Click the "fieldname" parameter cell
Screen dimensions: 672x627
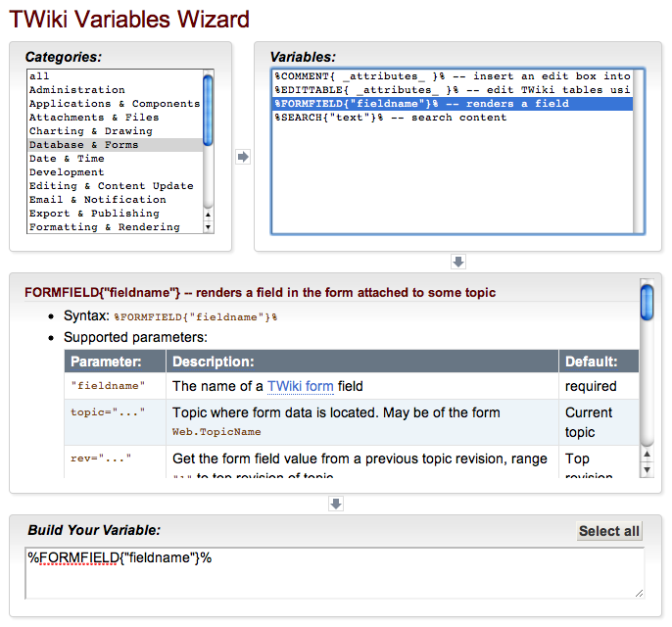click(x=115, y=386)
